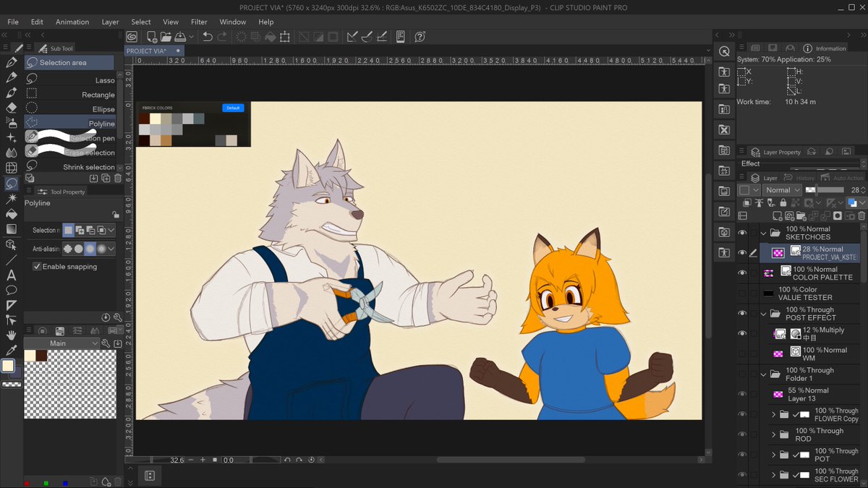
Task: Toggle visibility of FLOWER Copy folder
Action: click(x=742, y=415)
